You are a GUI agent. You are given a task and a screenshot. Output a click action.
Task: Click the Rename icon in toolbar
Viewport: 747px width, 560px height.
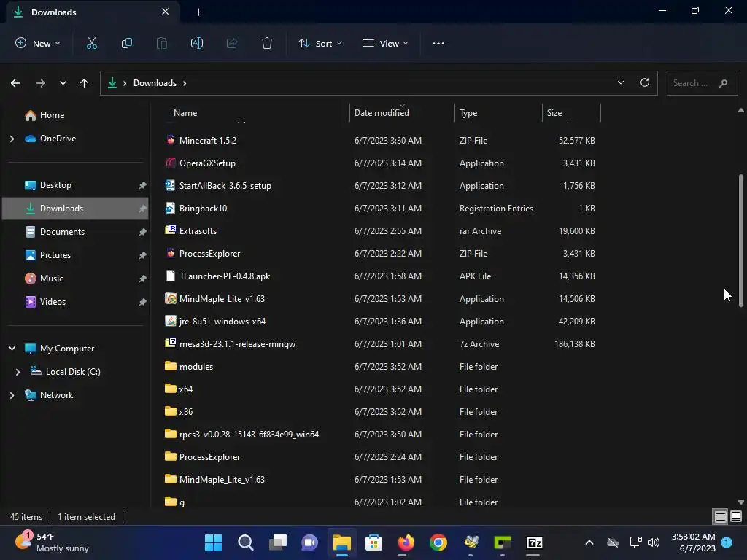[x=197, y=43]
